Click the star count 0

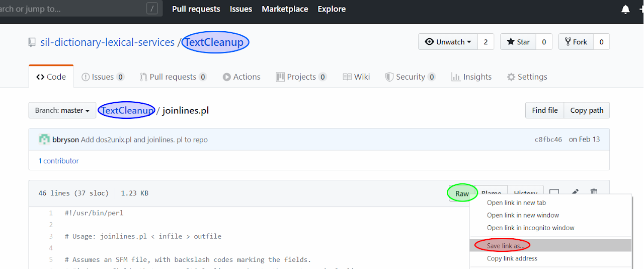tap(544, 42)
